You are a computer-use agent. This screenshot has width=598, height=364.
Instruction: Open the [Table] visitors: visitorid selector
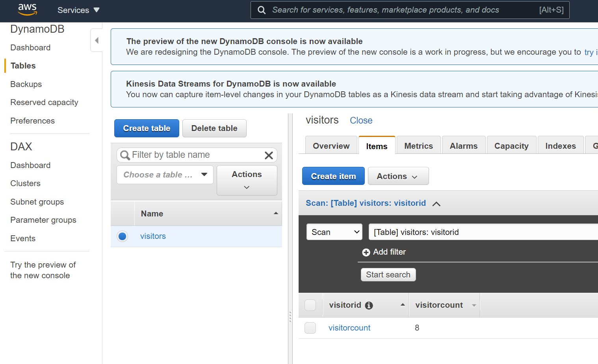click(483, 232)
